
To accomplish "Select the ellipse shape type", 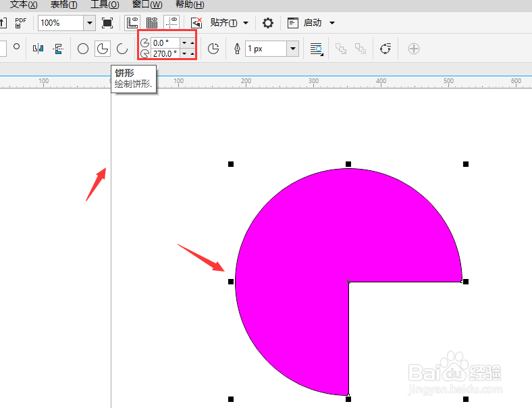I will coord(83,49).
